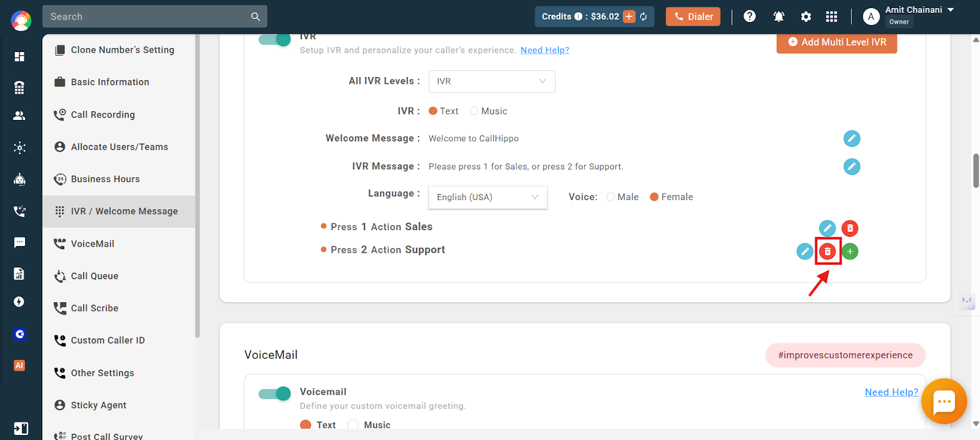The height and width of the screenshot is (440, 980).
Task: Add a new IVR action with green plus
Action: coord(850,251)
